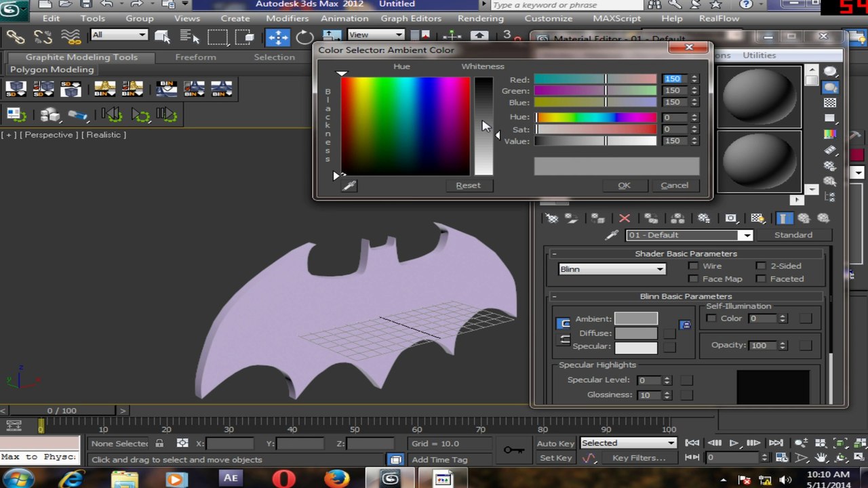
Task: Activate the Select and Move tool
Action: pyautogui.click(x=277, y=37)
